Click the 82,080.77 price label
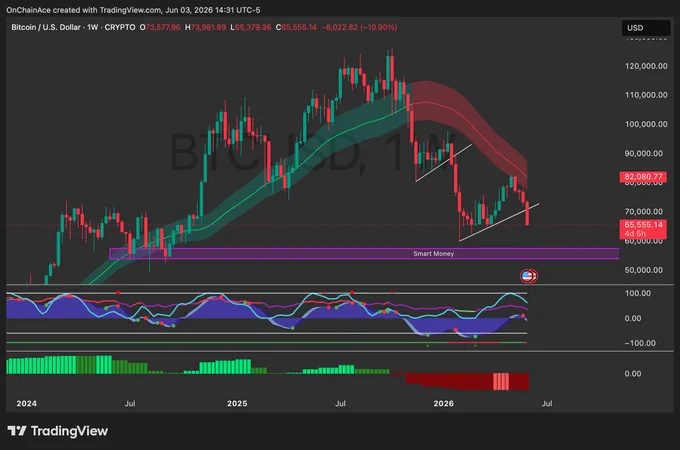Screen dimensions: 680x450 coord(643,176)
